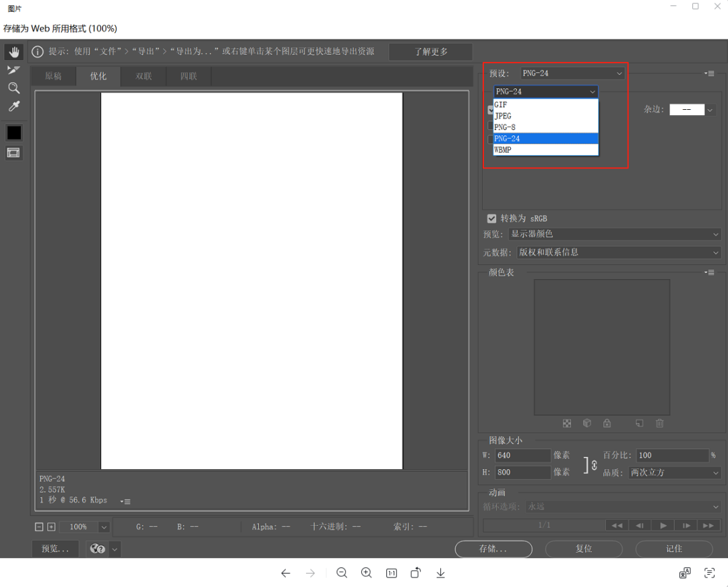This screenshot has height=587, width=728.
Task: Select the Eyedropper tool
Action: [x=14, y=106]
